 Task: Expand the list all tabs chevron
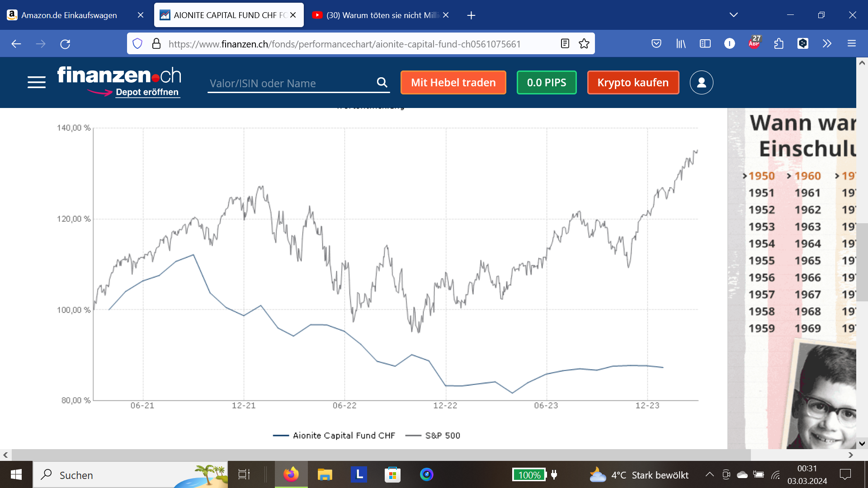click(x=733, y=15)
